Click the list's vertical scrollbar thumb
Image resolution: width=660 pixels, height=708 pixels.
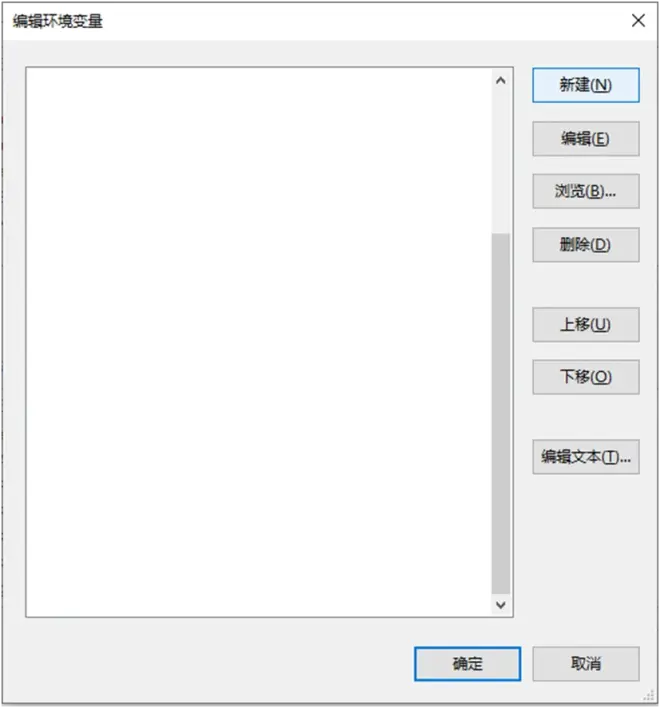[x=501, y=414]
